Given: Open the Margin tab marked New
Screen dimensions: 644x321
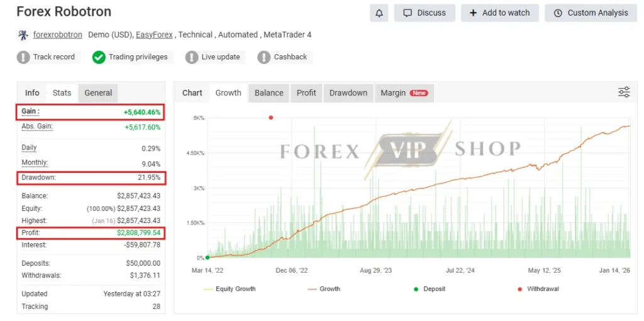Looking at the screenshot, I should tap(404, 93).
